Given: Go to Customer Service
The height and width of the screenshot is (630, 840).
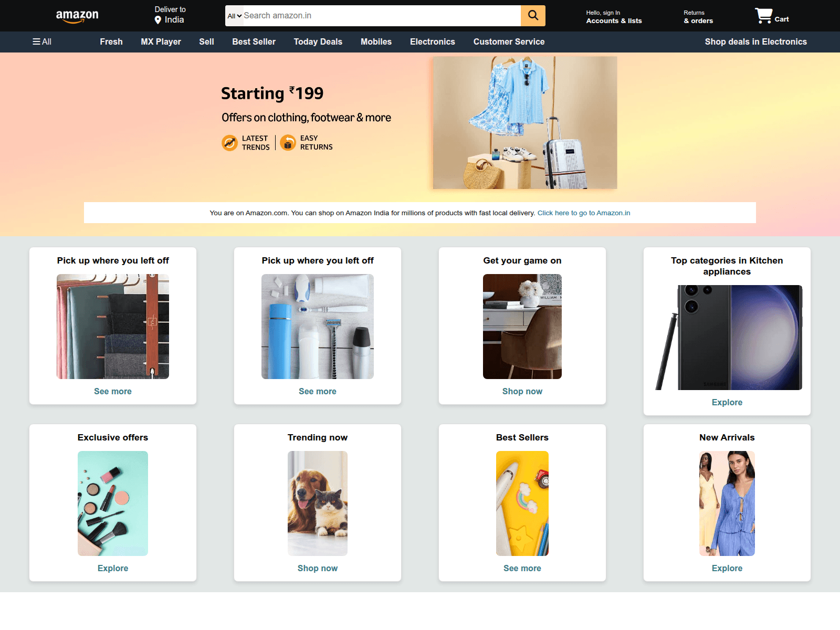Looking at the screenshot, I should [509, 42].
